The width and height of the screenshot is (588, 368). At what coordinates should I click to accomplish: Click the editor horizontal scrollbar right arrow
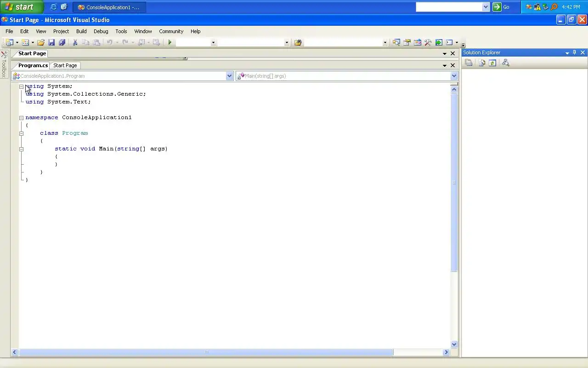point(446,352)
